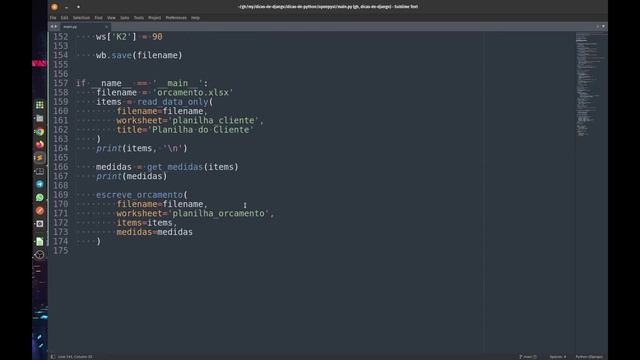Open the Python (Django) syntax selector in status bar

(x=589, y=357)
